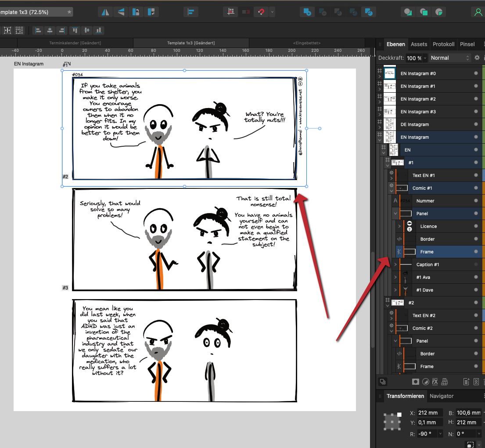Select the Flip Horizontal toolbar icon
Image resolution: width=485 pixels, height=448 pixels.
tap(104, 12)
